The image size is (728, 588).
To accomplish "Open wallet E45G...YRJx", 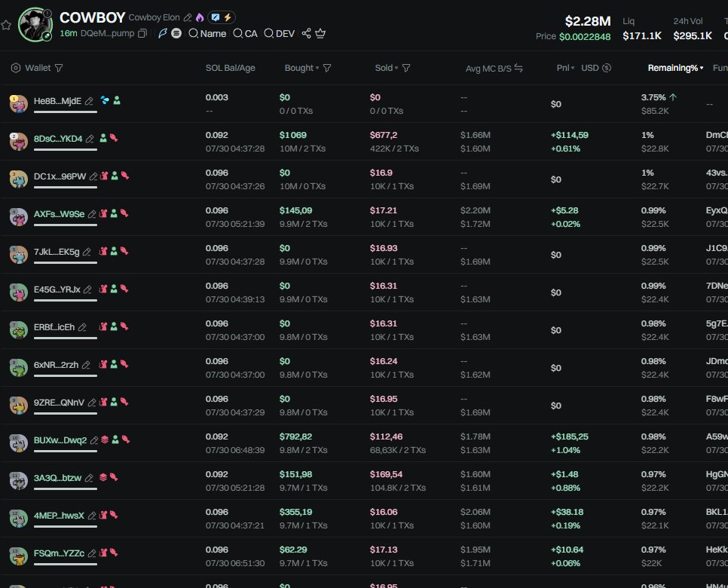I will tap(57, 289).
